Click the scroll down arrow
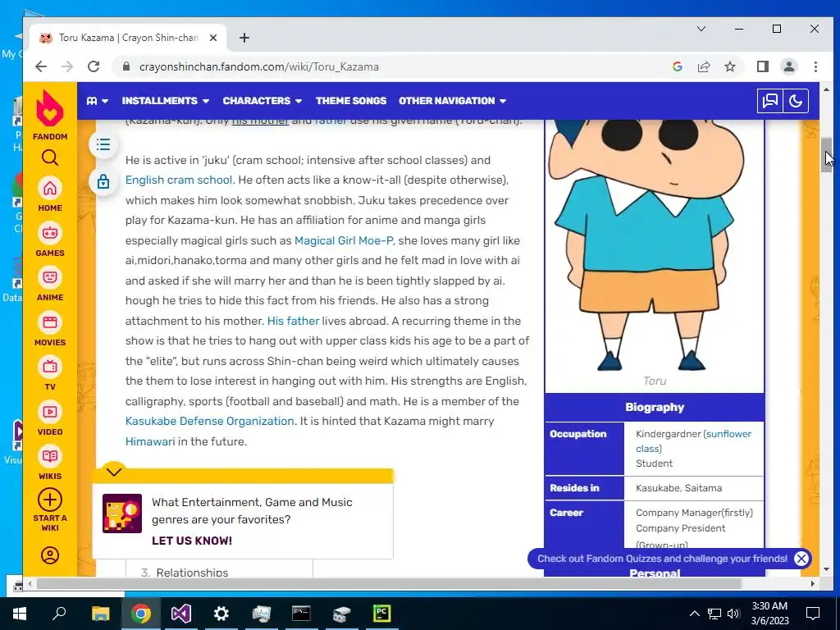 [826, 569]
